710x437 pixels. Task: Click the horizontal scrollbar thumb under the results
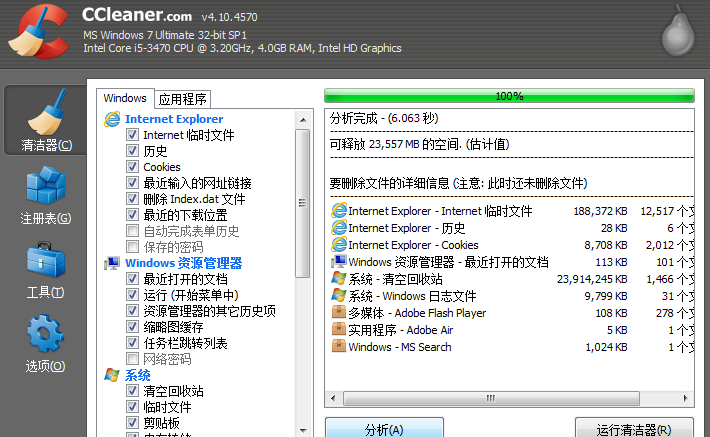pos(491,399)
